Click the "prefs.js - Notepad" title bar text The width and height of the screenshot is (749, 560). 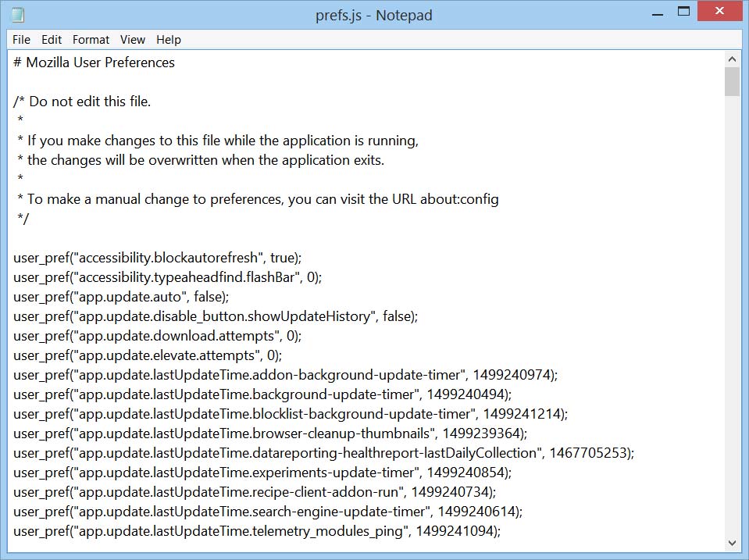(x=374, y=15)
